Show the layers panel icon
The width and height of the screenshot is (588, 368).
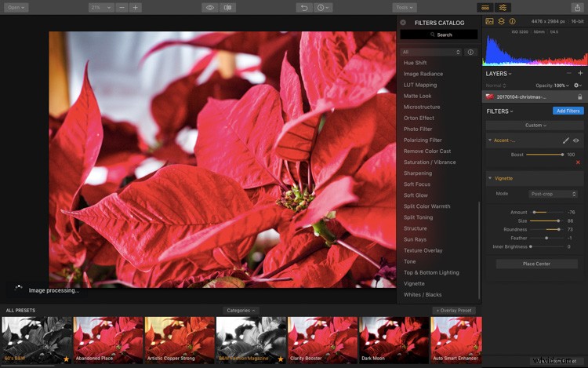(x=501, y=21)
